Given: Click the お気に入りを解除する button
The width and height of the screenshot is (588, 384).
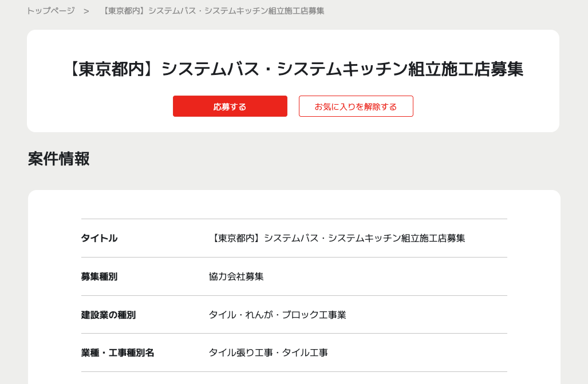Looking at the screenshot, I should point(356,106).
